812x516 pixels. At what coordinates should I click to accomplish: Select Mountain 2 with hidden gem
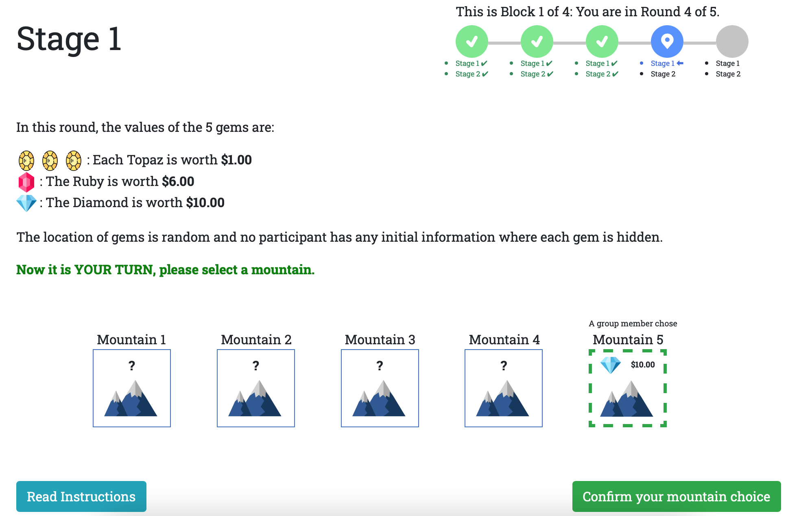pyautogui.click(x=255, y=387)
